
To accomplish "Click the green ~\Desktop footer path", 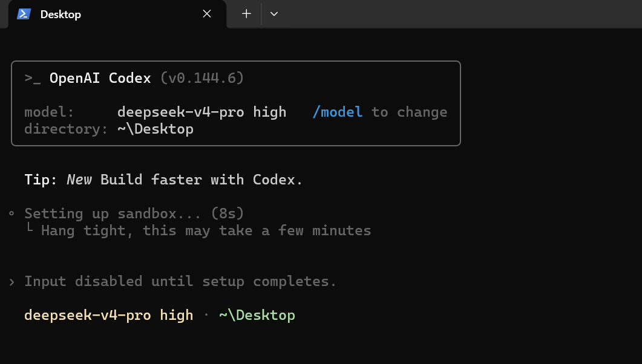I will (257, 316).
